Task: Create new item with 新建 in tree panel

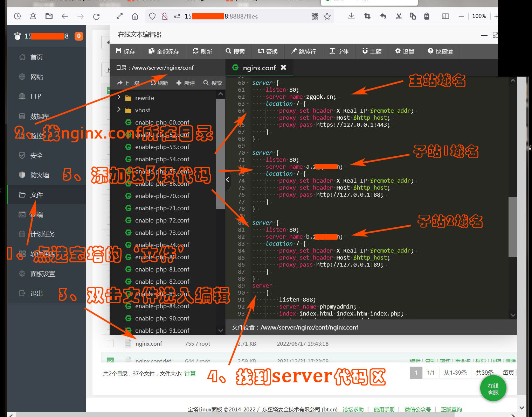Action: coord(186,83)
